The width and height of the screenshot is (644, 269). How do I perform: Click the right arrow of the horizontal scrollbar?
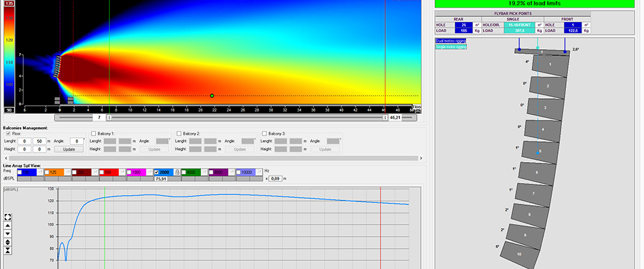[x=421, y=158]
